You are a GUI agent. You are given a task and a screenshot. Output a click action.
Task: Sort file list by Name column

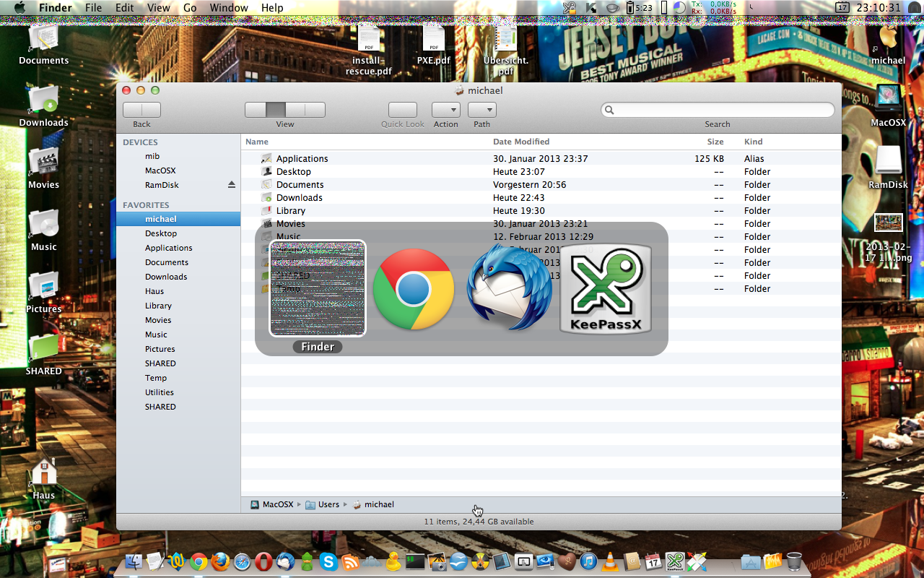point(367,142)
